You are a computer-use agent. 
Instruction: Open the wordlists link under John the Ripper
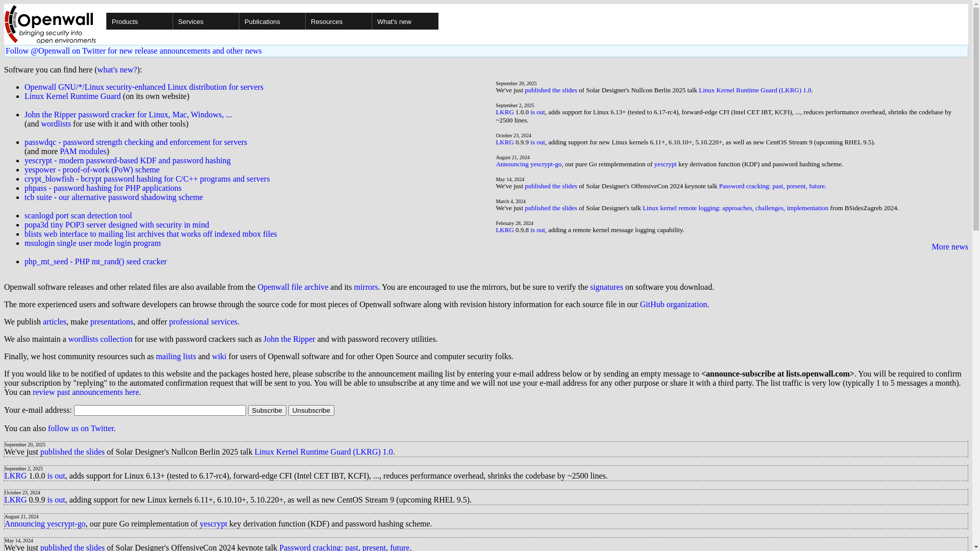(x=56, y=124)
